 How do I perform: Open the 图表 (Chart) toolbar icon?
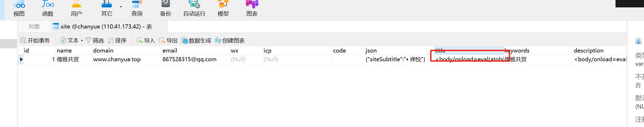(x=252, y=8)
